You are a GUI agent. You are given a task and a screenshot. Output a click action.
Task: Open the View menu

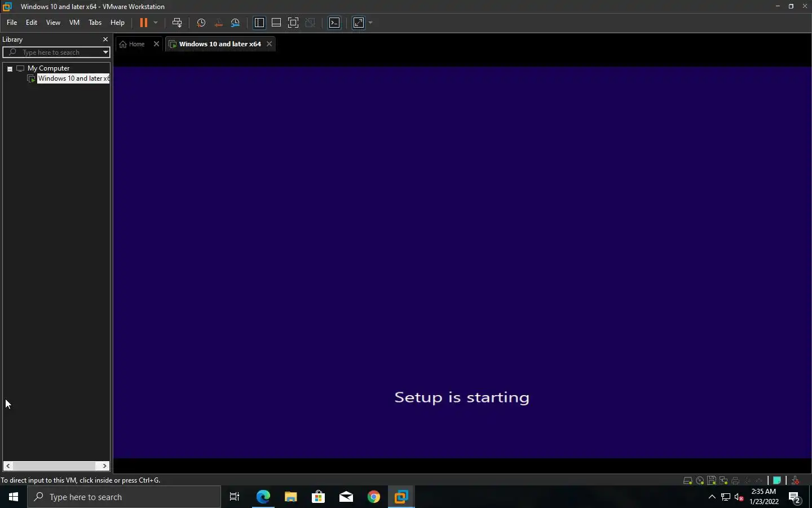click(x=53, y=23)
